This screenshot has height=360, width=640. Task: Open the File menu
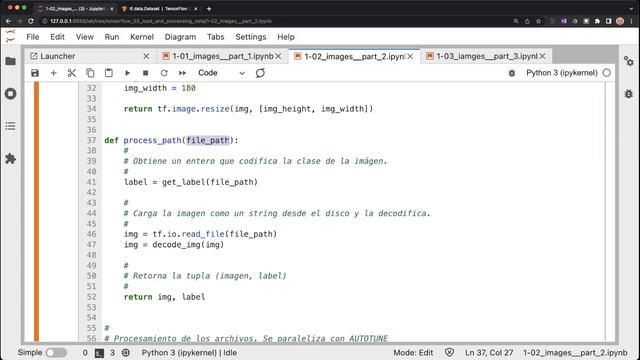click(33, 37)
